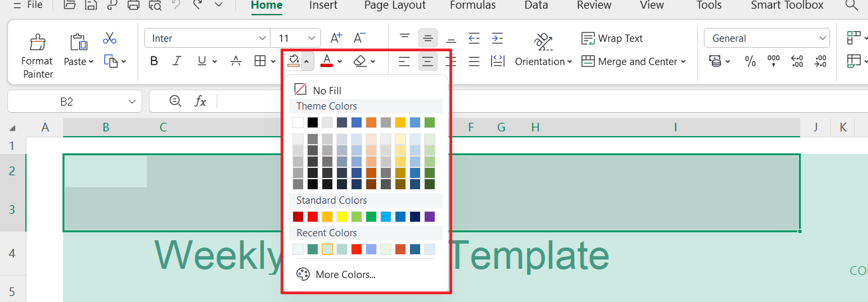Click the Strikethrough icon
The height and width of the screenshot is (302, 868).
point(235,62)
